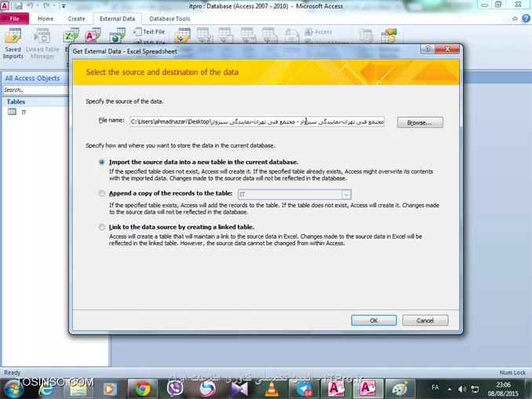The image size is (532, 399).
Task: Click the Browse... button
Action: [420, 123]
